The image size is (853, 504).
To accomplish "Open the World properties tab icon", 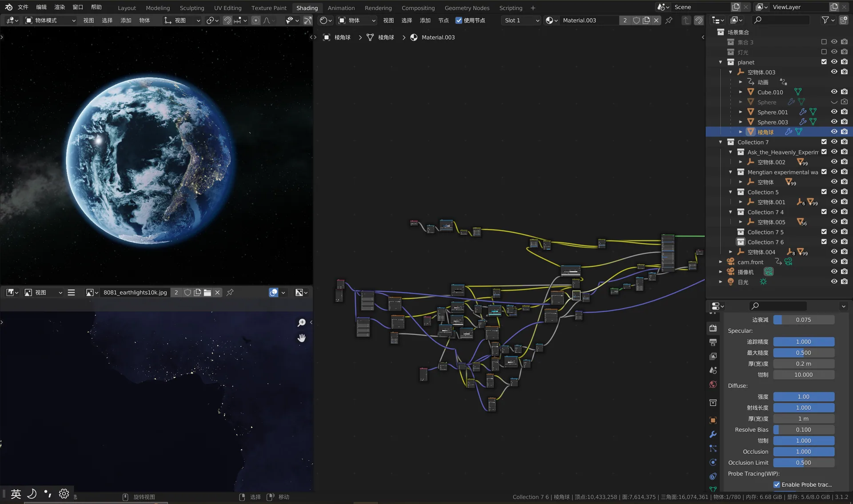I will point(713,385).
